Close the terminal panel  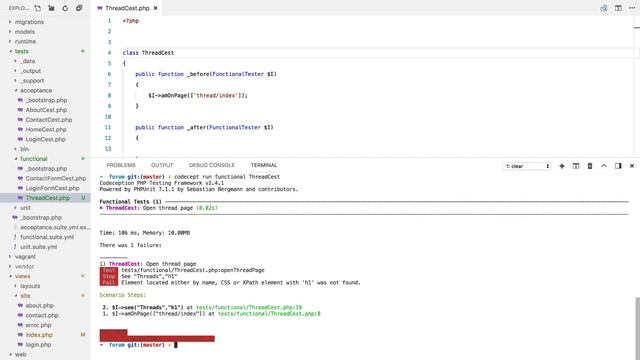632,166
